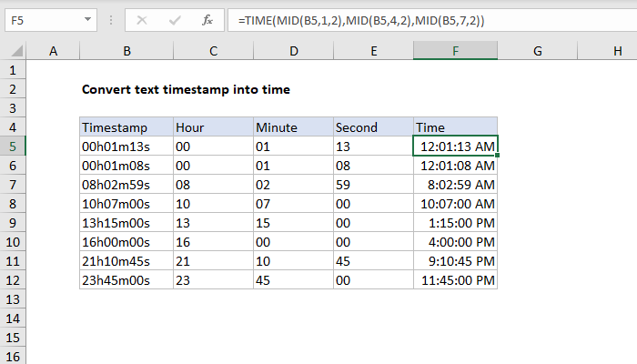Select Hour cell 21 in row 11
Viewport: 637px width, 364px height.
[213, 261]
